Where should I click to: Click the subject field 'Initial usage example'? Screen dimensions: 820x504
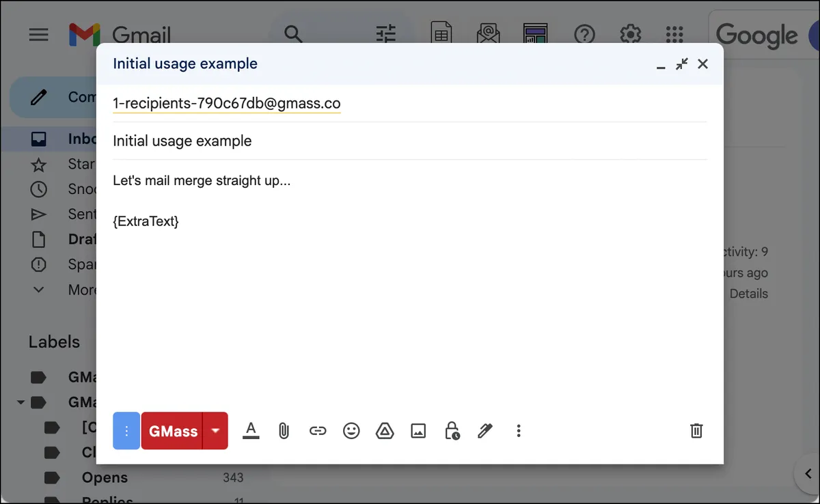pyautogui.click(x=410, y=141)
